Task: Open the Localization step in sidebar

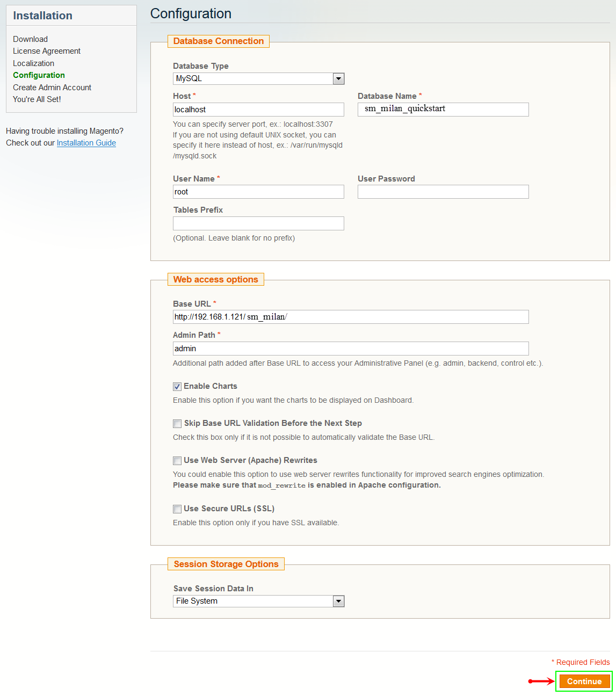Action: [33, 63]
